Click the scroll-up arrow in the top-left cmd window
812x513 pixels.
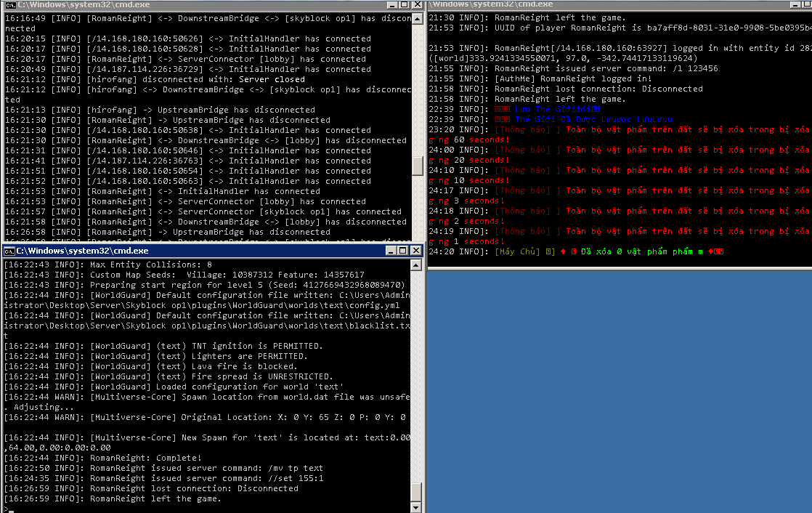point(418,19)
